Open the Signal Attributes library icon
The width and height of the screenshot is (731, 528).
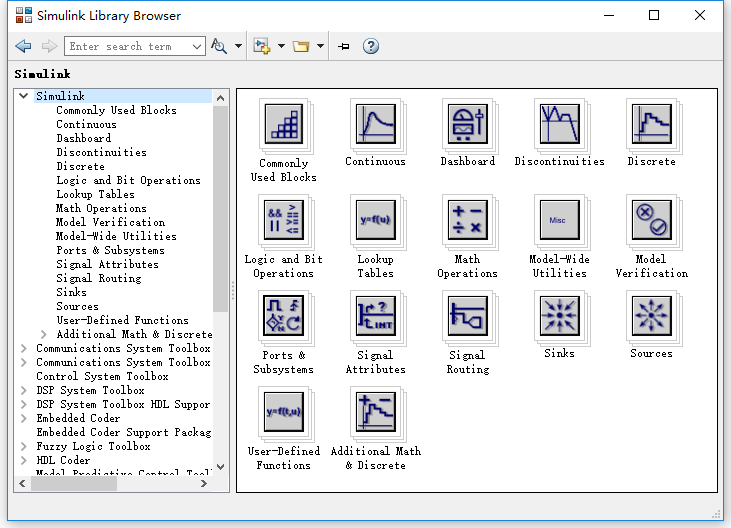(375, 315)
